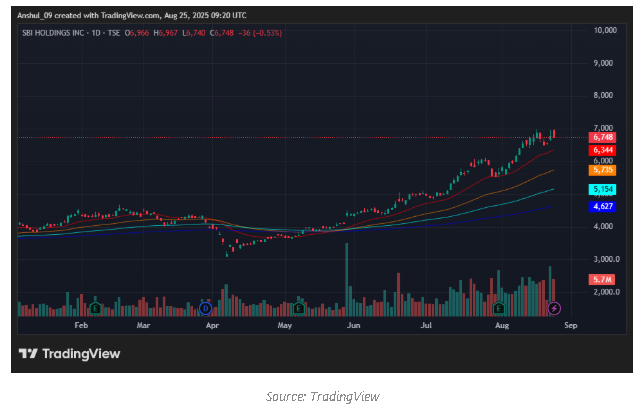Click the change value −36 (−0.53%)

[x=260, y=33]
